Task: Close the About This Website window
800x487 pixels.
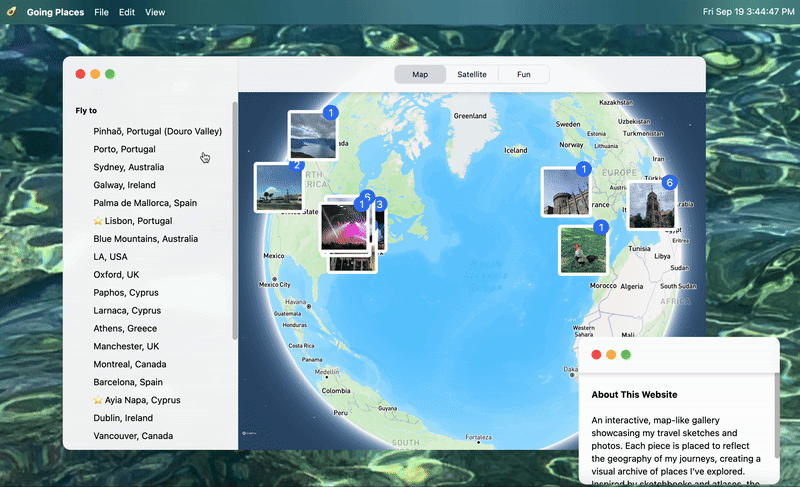Action: (x=596, y=355)
